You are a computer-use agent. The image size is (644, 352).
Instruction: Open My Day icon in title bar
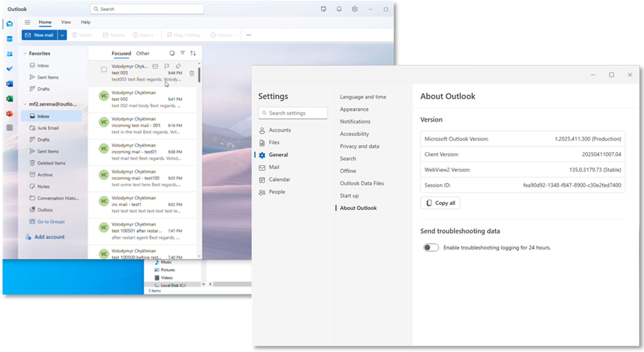tap(324, 9)
